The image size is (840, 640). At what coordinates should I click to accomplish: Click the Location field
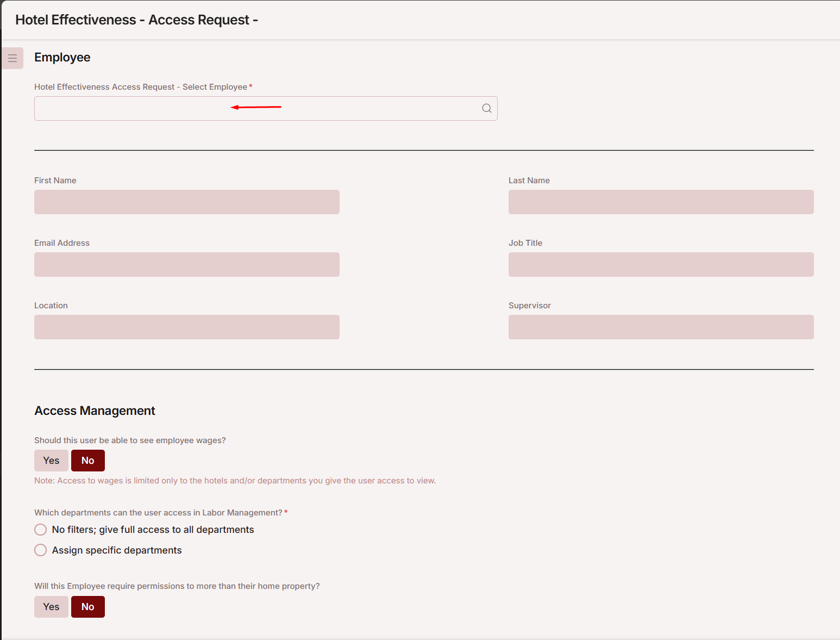coord(187,327)
